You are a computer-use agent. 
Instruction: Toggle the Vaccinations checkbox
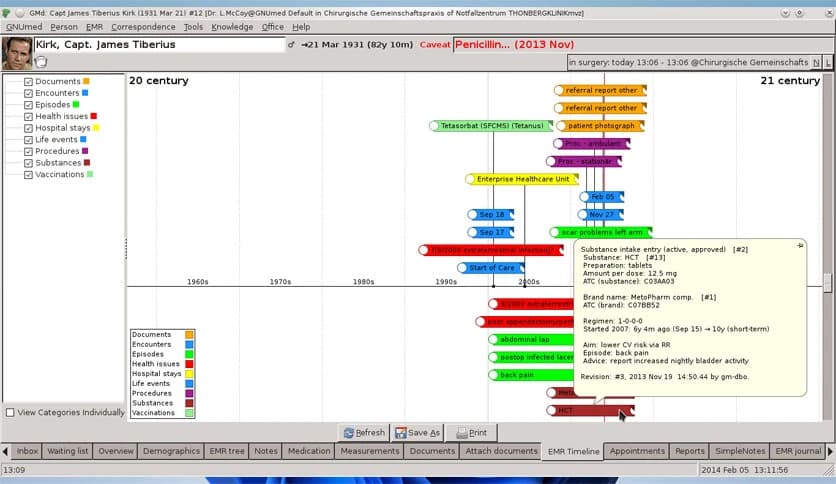click(28, 175)
